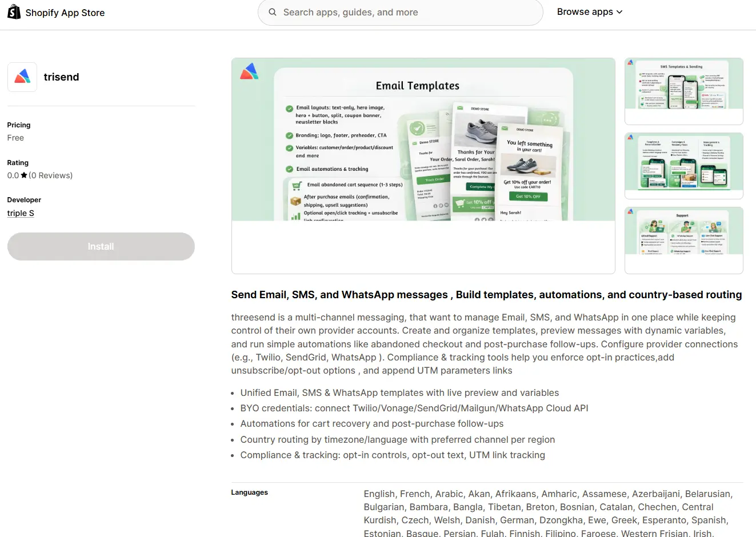The height and width of the screenshot is (537, 756).
Task: Click trisend logo in main screenshot corner
Action: pyautogui.click(x=249, y=71)
